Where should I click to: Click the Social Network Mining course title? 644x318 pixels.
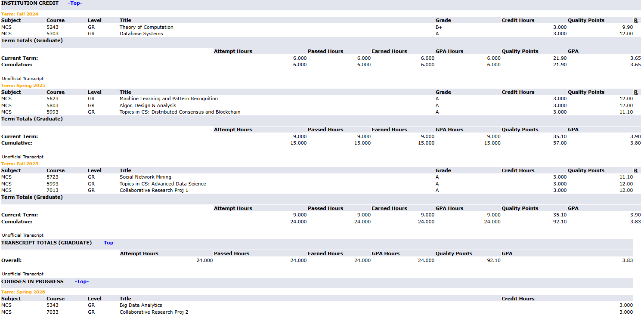pyautogui.click(x=145, y=177)
